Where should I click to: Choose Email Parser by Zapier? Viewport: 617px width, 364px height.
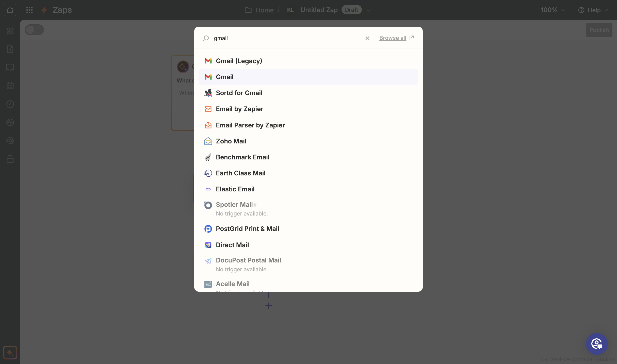pyautogui.click(x=308, y=125)
